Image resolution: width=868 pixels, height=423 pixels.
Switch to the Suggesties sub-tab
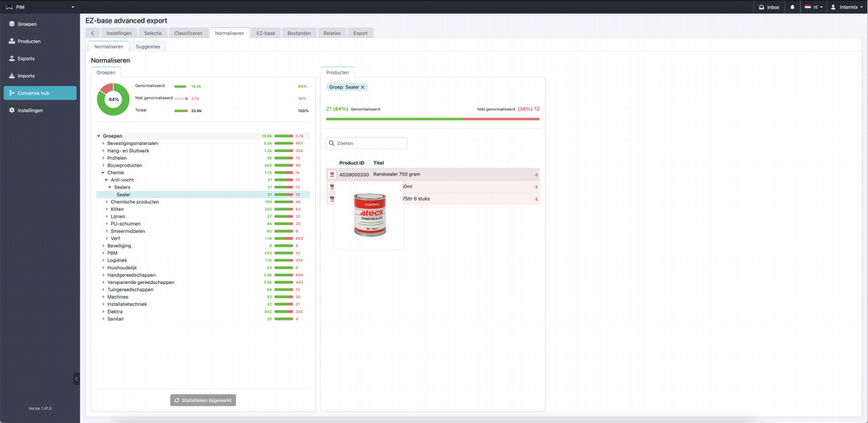click(148, 47)
